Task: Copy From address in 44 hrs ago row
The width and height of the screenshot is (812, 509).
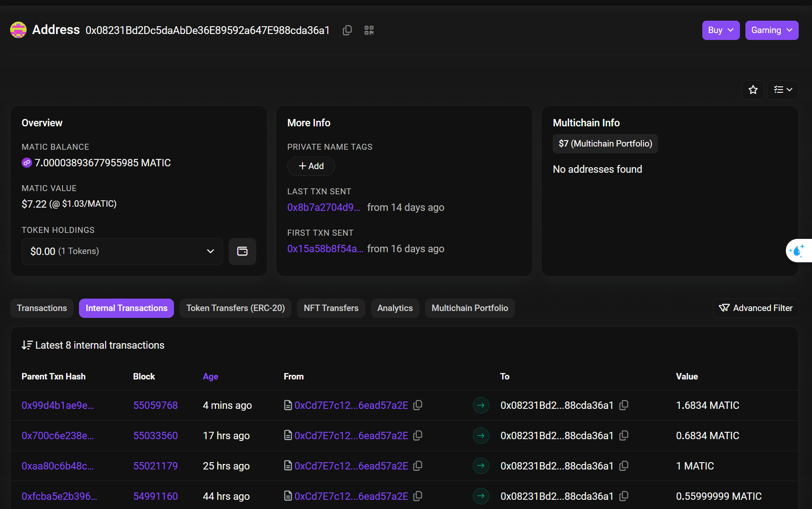Action: point(418,496)
